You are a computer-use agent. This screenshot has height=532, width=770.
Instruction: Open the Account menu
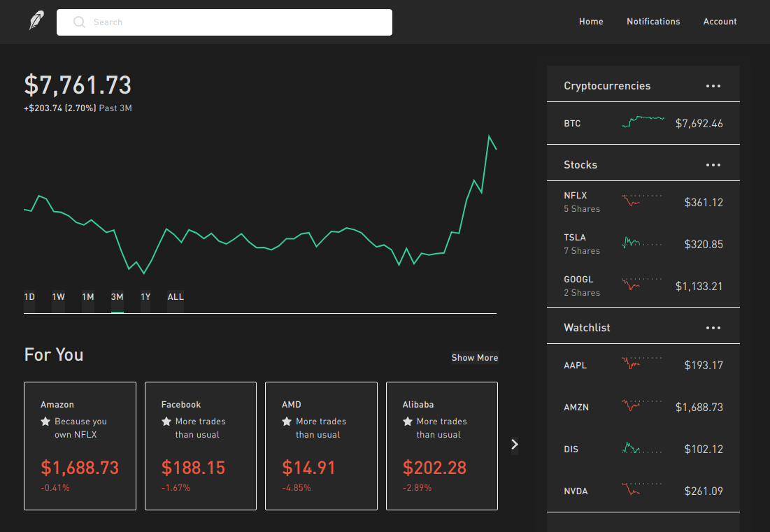coord(720,22)
